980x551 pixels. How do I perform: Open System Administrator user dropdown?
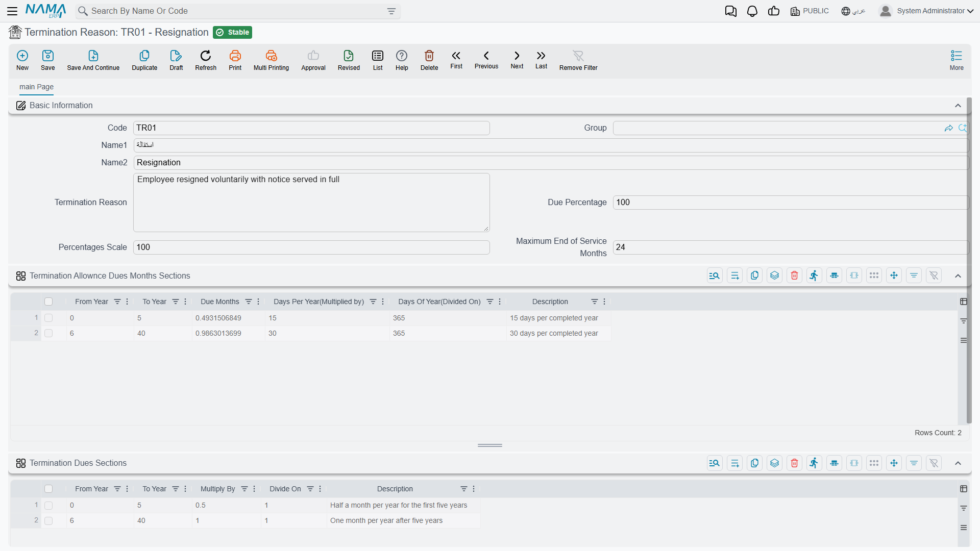click(926, 11)
